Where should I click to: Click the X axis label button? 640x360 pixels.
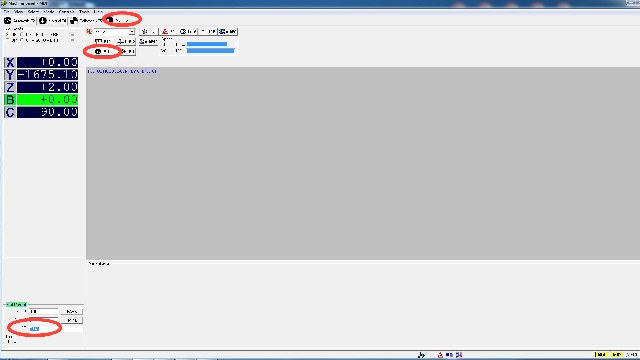[10, 62]
